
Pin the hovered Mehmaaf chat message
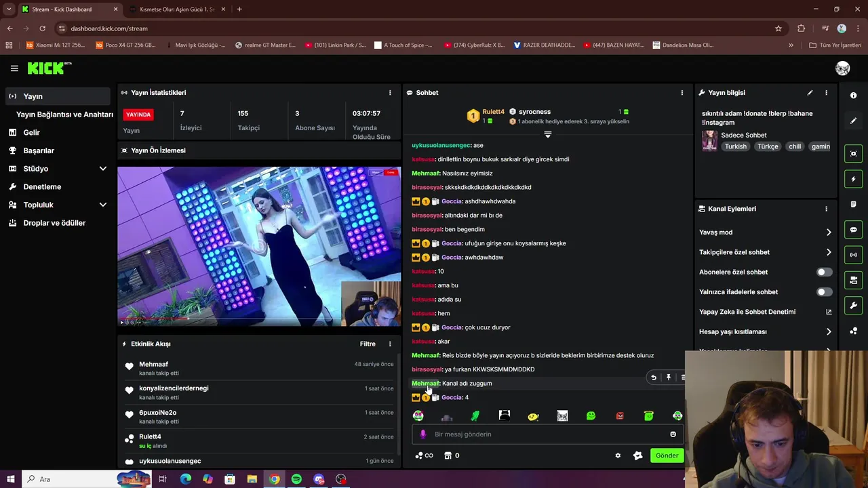tap(669, 378)
